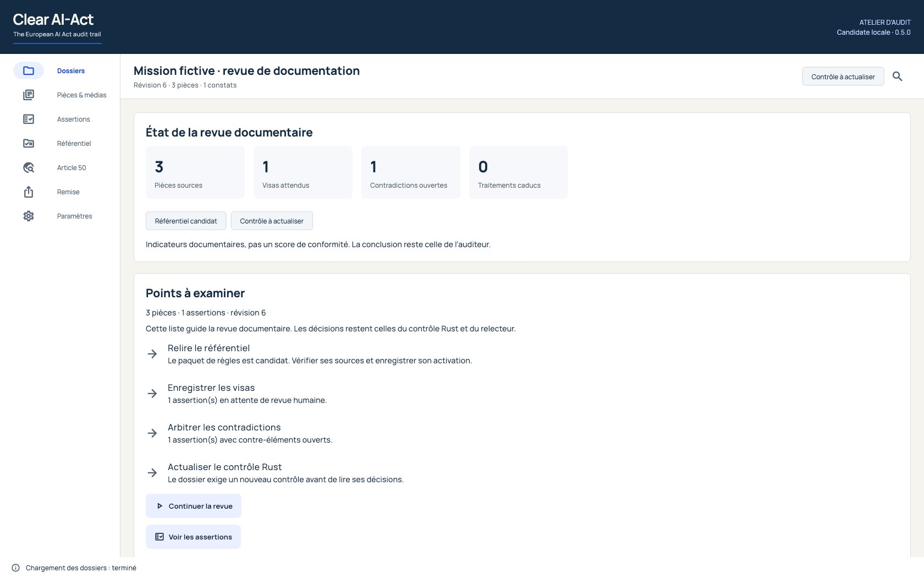Select the Dossiers menu label
This screenshot has height=578, width=924.
point(71,70)
